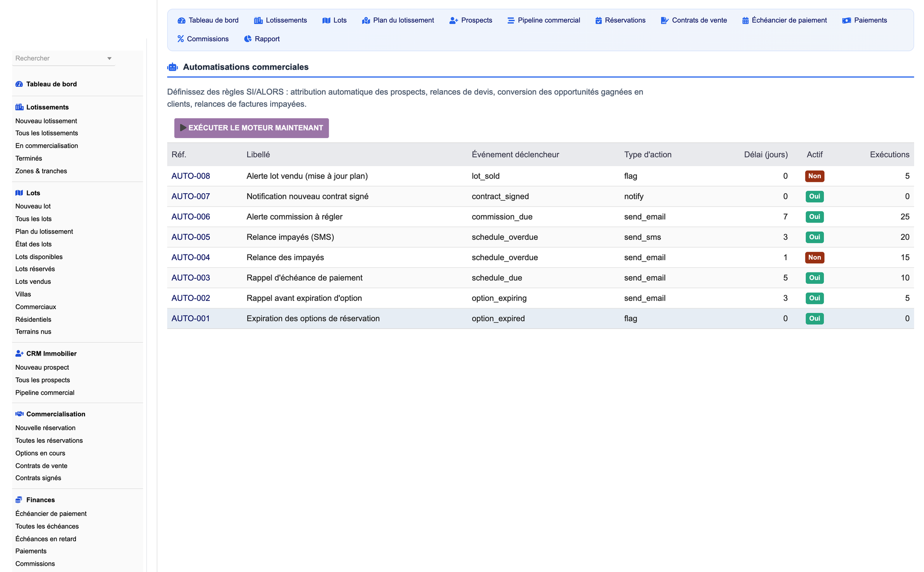Open Nouveau lotissement in sidebar
This screenshot has width=924, height=572.
pyautogui.click(x=46, y=121)
